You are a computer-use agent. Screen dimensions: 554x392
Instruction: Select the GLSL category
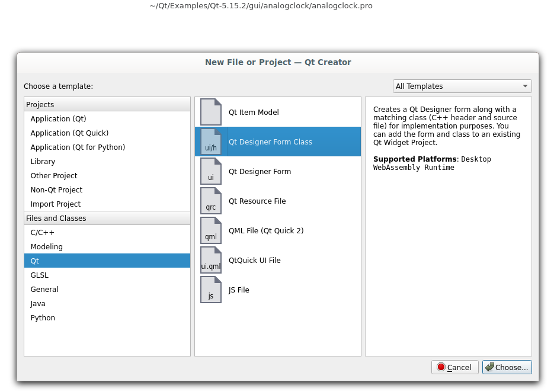(x=107, y=275)
